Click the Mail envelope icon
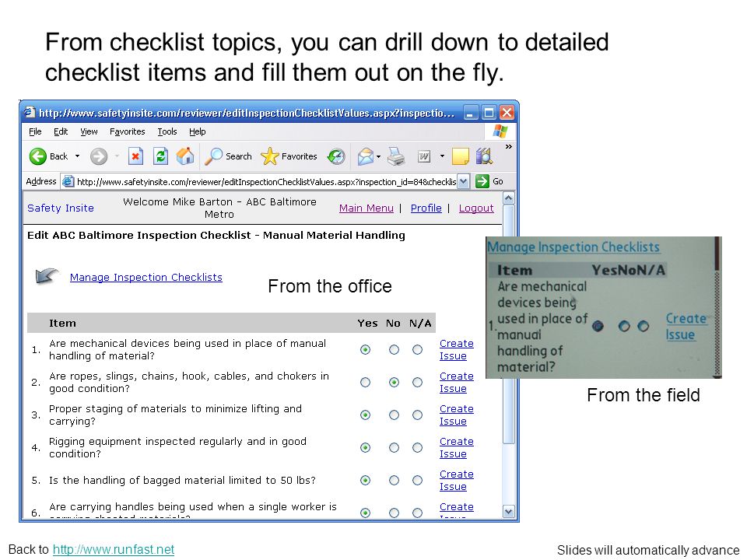This screenshot has height=560, width=747. (x=366, y=156)
